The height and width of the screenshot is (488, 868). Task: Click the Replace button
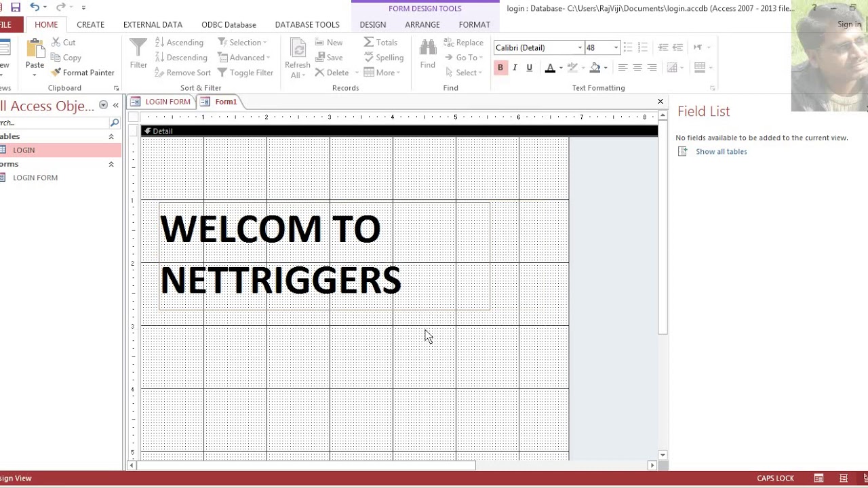pyautogui.click(x=464, y=42)
